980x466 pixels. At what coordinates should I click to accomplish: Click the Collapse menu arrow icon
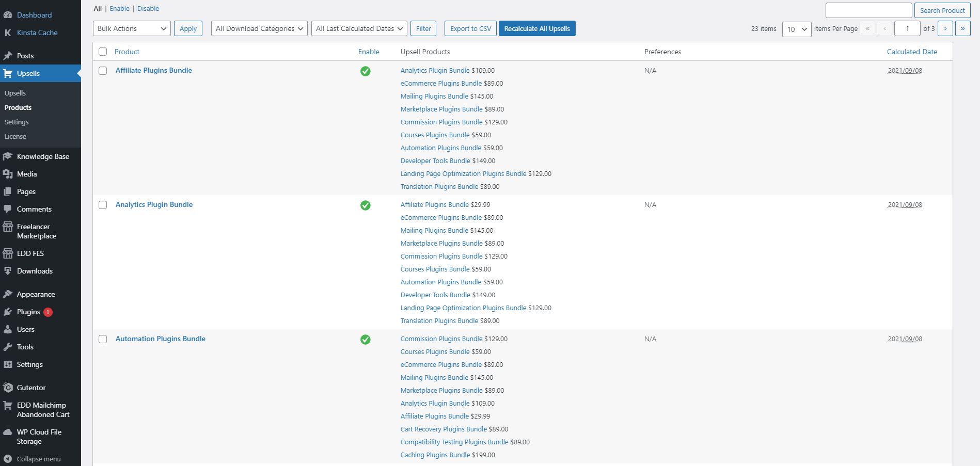8,459
